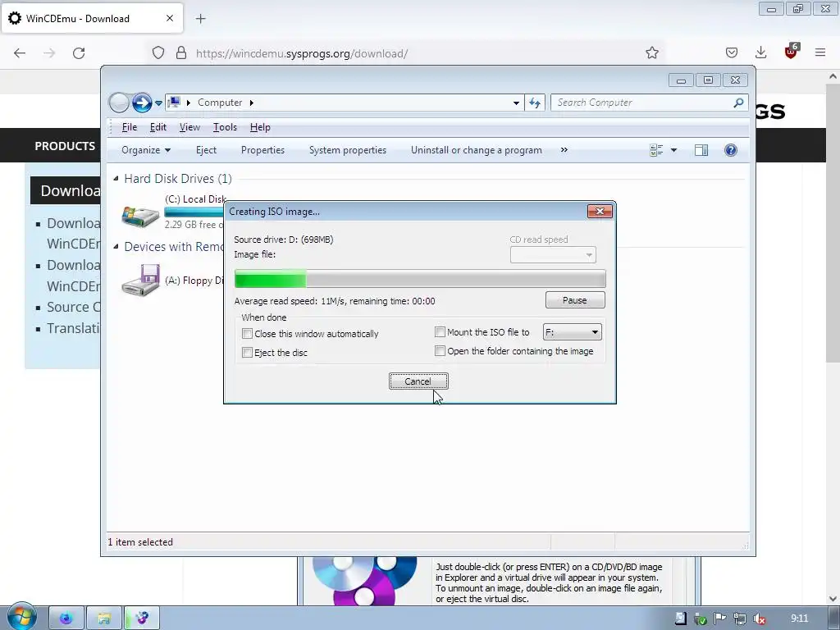This screenshot has height=630, width=840.
Task: Enable Close this window automatically
Action: click(247, 334)
